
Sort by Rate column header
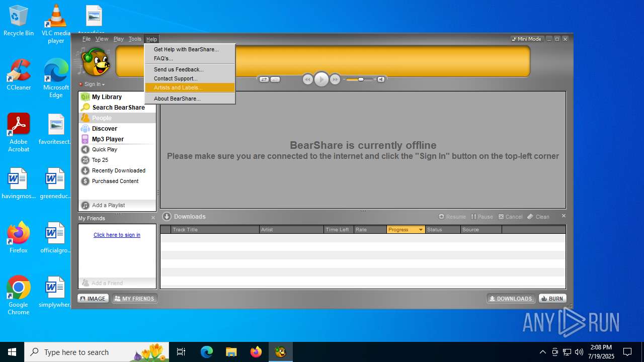tap(370, 229)
